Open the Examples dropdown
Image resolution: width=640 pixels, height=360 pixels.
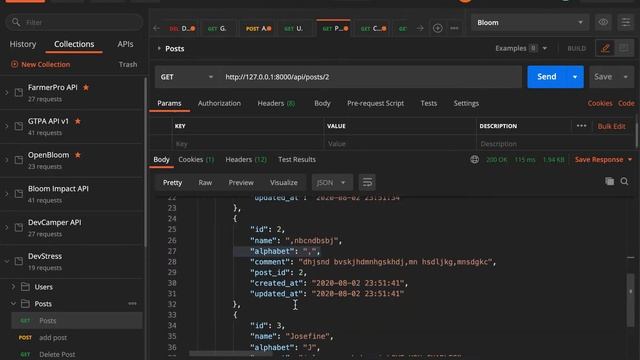521,48
